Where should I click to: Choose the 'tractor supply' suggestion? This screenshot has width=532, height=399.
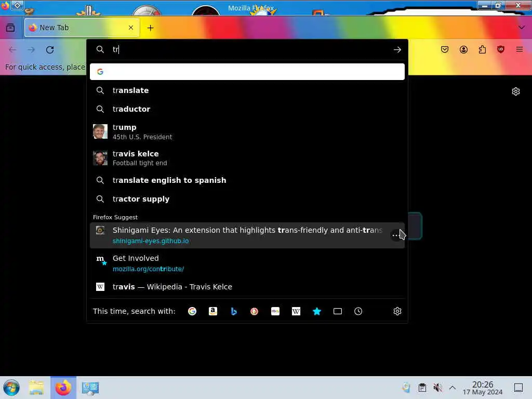click(247, 199)
